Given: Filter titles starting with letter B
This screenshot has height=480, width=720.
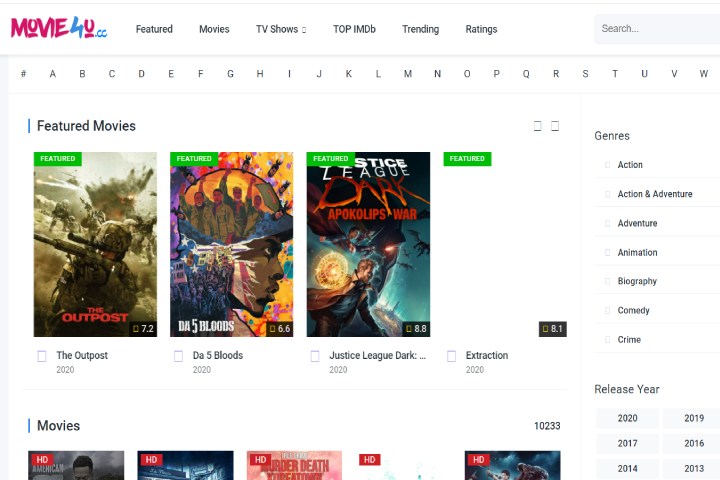Looking at the screenshot, I should pyautogui.click(x=82, y=73).
